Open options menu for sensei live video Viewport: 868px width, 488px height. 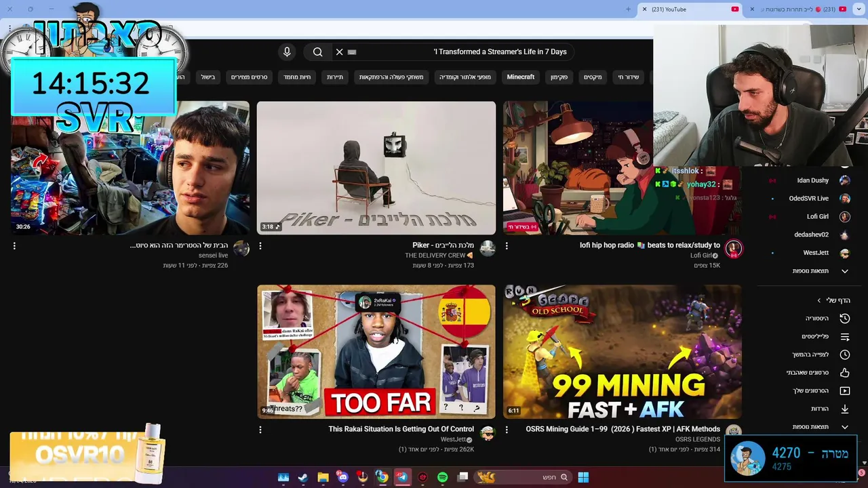pyautogui.click(x=14, y=246)
